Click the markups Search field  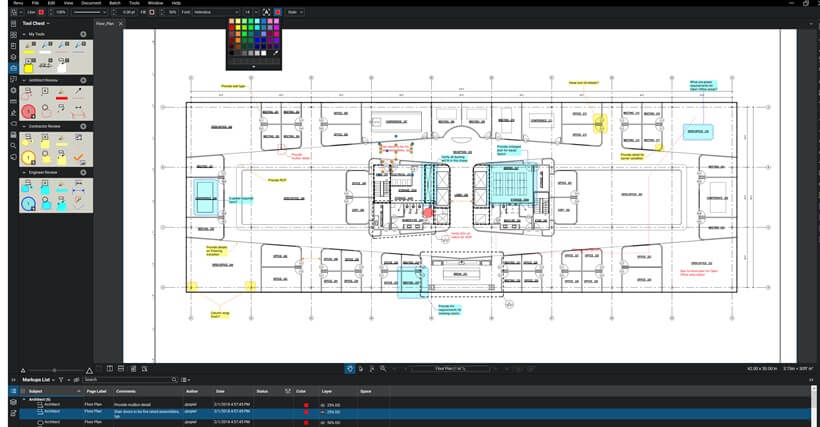pyautogui.click(x=130, y=380)
